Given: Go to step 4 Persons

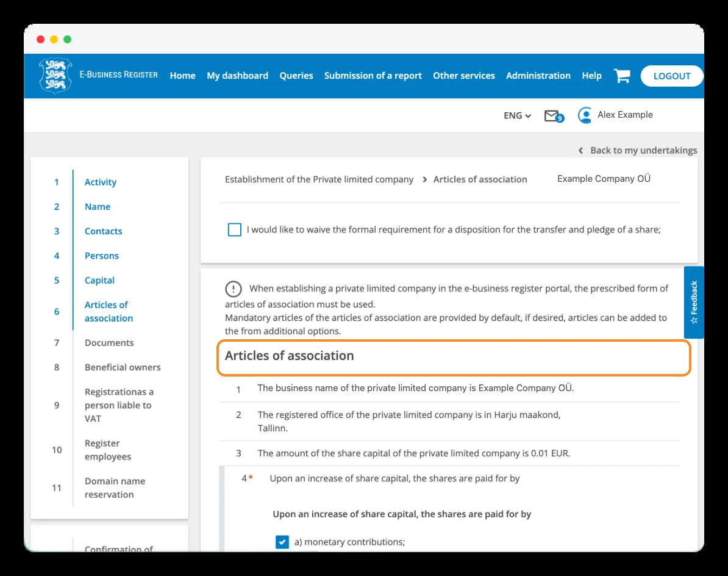Looking at the screenshot, I should [x=102, y=256].
